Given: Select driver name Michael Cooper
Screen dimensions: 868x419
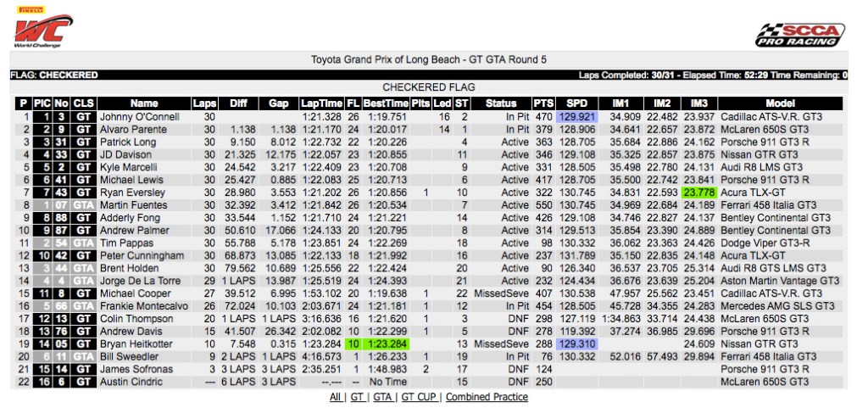Looking at the screenshot, I should 131,293.
